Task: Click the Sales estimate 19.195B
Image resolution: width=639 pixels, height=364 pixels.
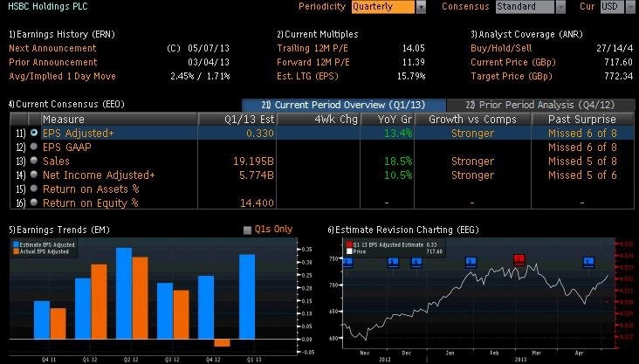Action: (x=253, y=161)
